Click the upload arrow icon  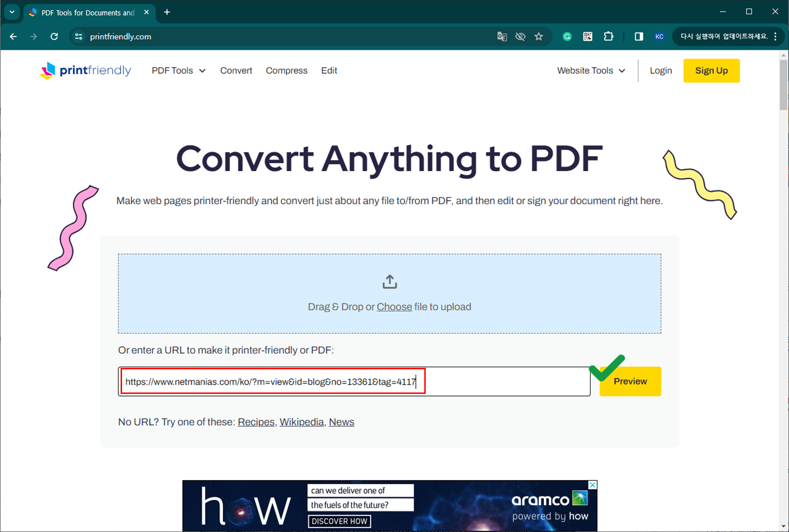(x=390, y=282)
